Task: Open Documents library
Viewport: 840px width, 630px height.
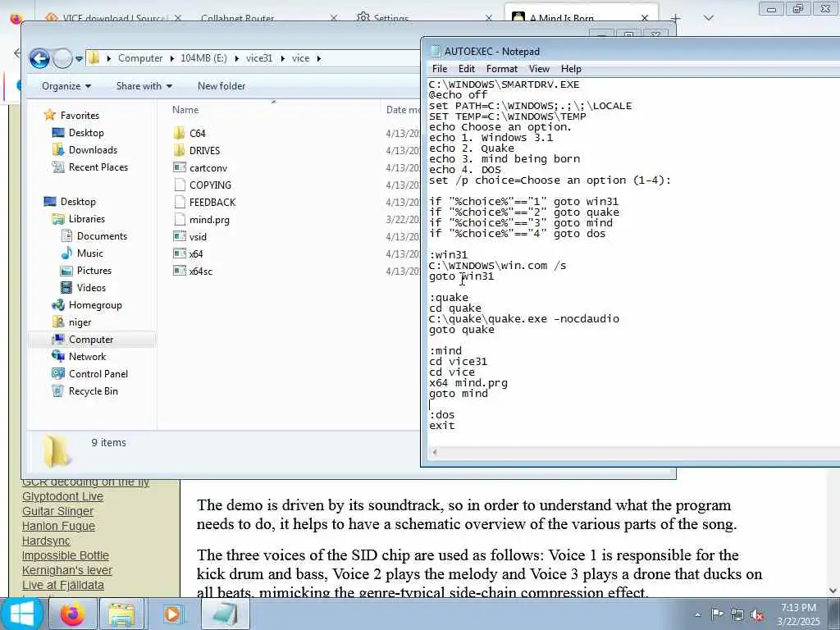Action: tap(102, 235)
